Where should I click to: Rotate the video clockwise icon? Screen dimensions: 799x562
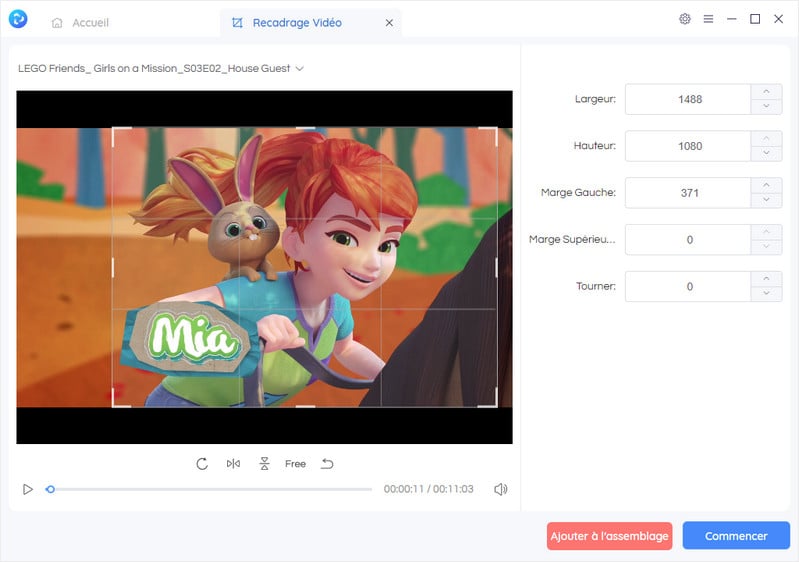[x=202, y=464]
